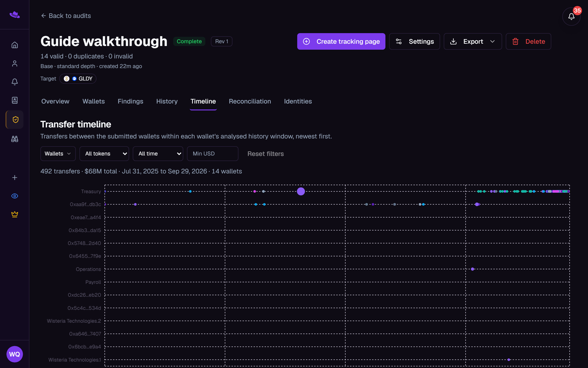Click the Operations row transfer dot
The image size is (588, 368).
pos(472,269)
